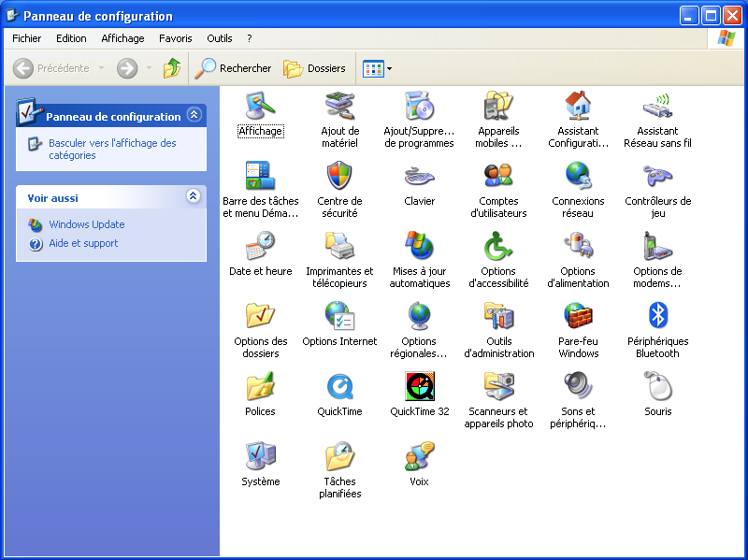Open the Favoris menu

click(x=176, y=38)
